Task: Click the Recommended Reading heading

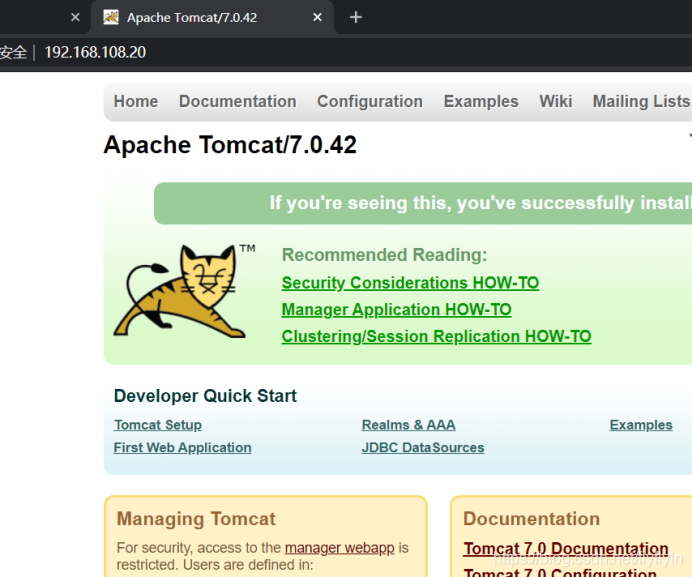Action: [384, 255]
